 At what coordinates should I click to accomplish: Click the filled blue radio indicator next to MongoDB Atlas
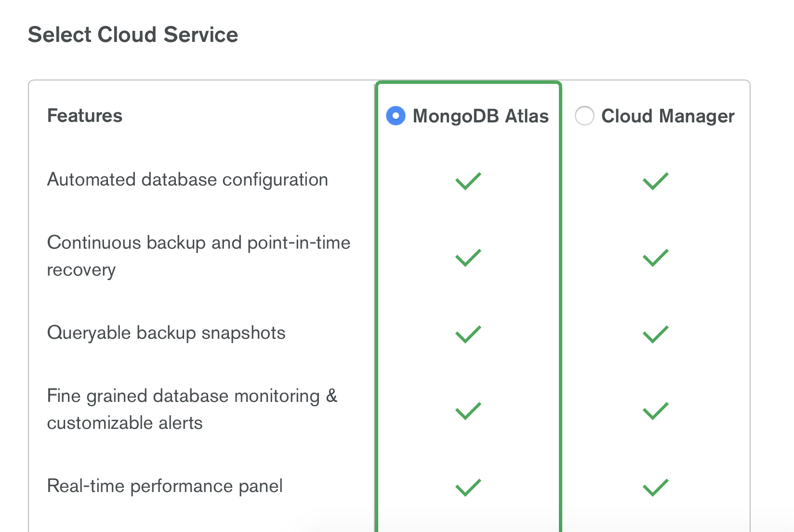(395, 116)
